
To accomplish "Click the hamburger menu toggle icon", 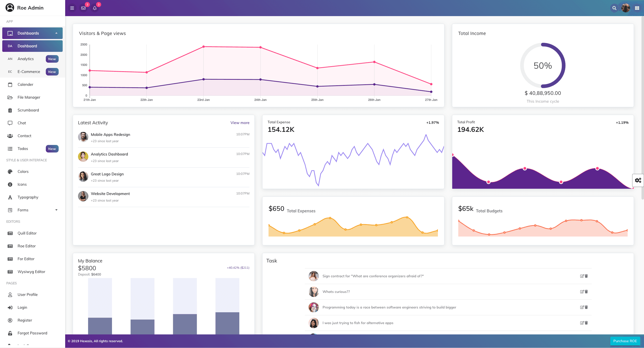I will (72, 8).
